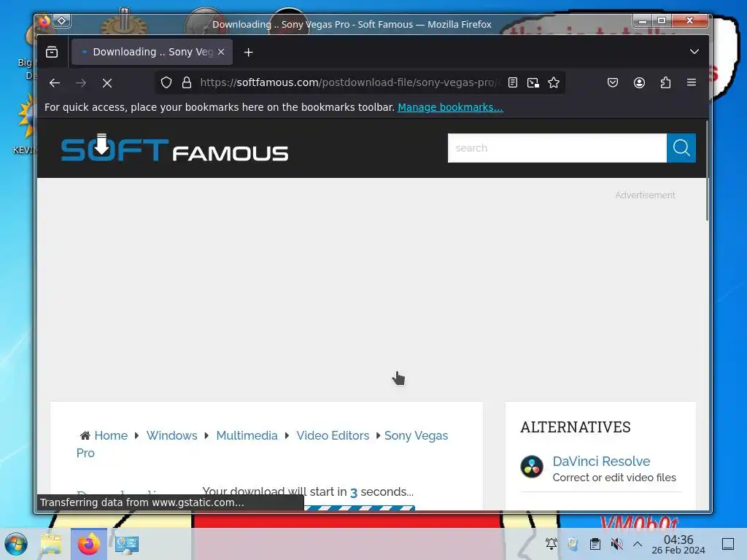Click the DaVinci Resolve app icon
The width and height of the screenshot is (747, 560).
[x=532, y=467]
